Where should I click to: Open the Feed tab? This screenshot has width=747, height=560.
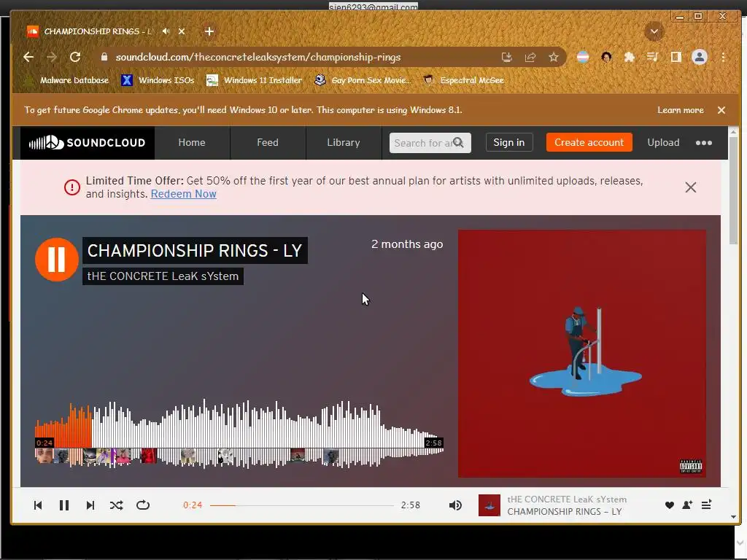coord(268,143)
